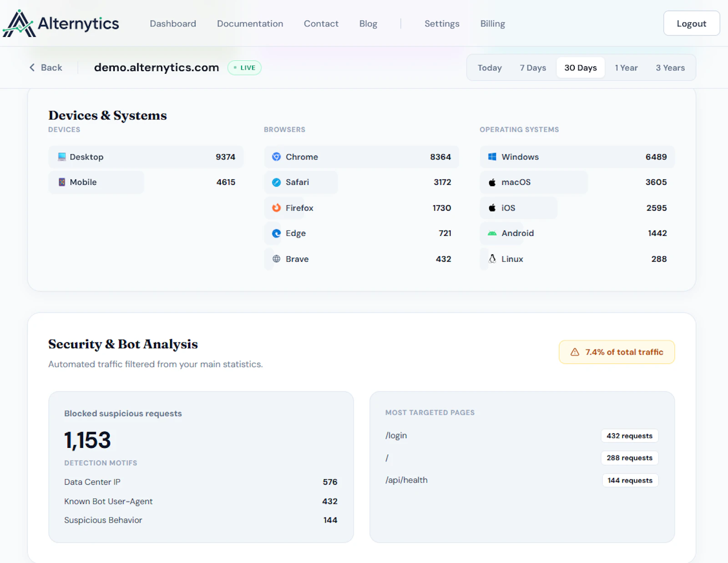The height and width of the screenshot is (563, 728).
Task: Open the Dashboard nav item
Action: 173,24
